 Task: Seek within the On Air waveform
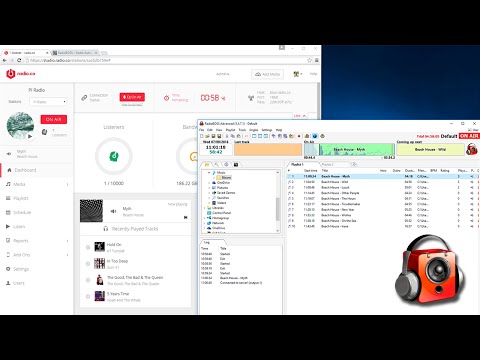click(x=349, y=150)
